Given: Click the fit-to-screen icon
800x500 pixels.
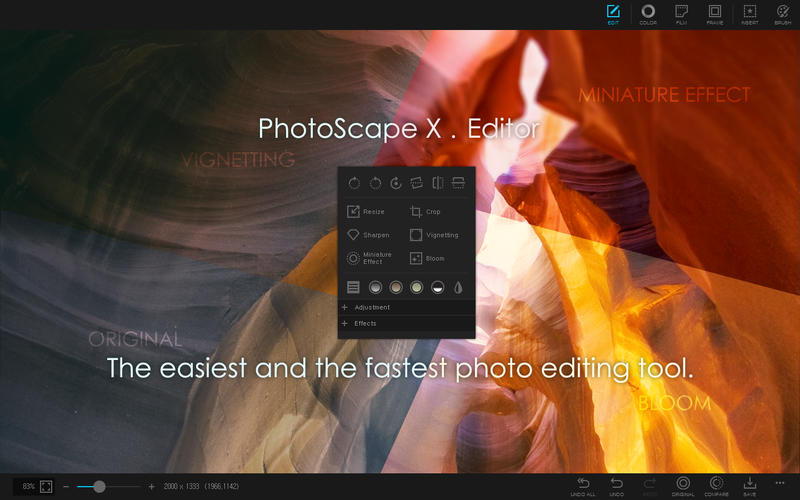Looking at the screenshot, I should pos(46,486).
